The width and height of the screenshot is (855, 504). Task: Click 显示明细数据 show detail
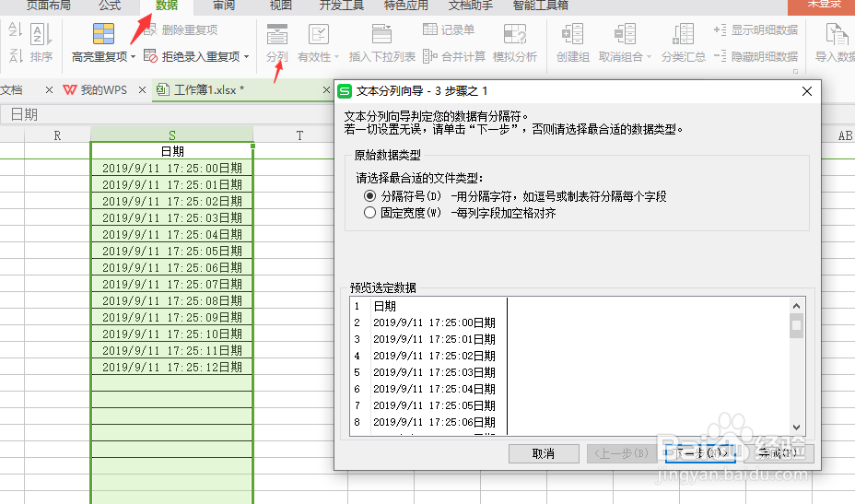point(755,30)
